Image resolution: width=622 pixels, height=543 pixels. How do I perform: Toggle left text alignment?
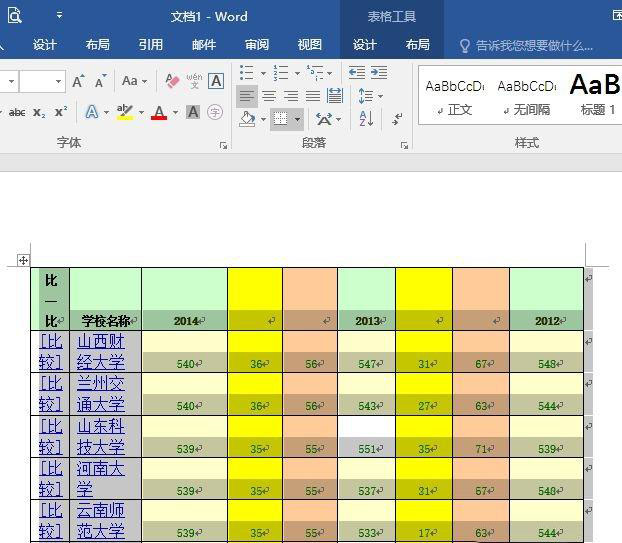246,96
